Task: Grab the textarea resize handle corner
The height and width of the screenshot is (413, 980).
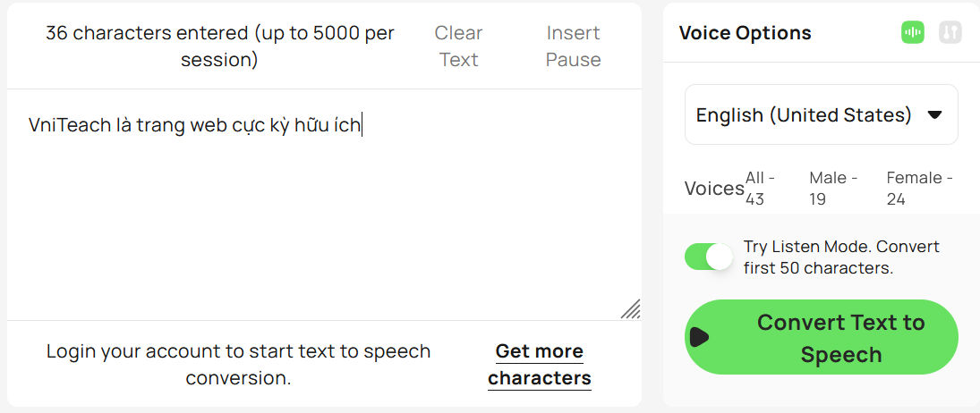Action: coord(630,308)
